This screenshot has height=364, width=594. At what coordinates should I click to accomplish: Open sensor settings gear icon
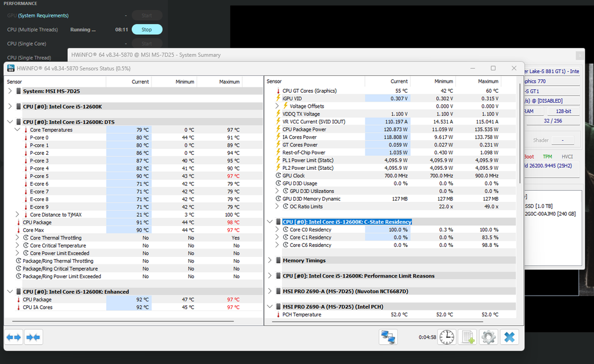(x=488, y=337)
